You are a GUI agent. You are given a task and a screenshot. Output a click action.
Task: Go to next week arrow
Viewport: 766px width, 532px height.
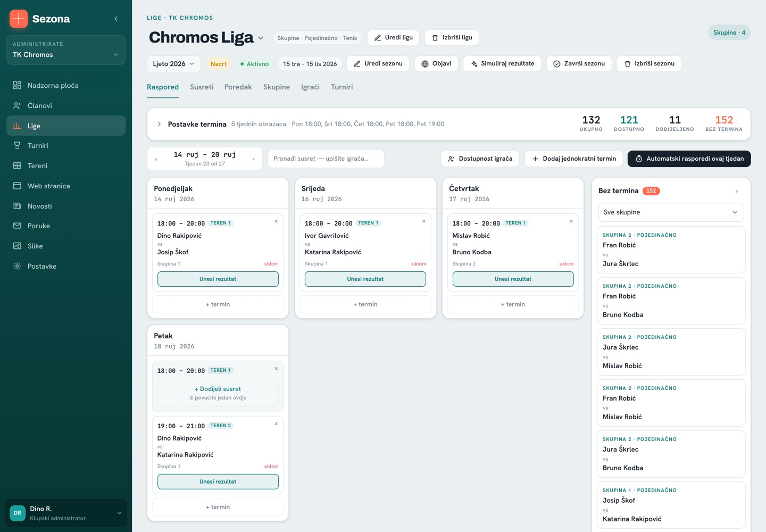coord(253,159)
